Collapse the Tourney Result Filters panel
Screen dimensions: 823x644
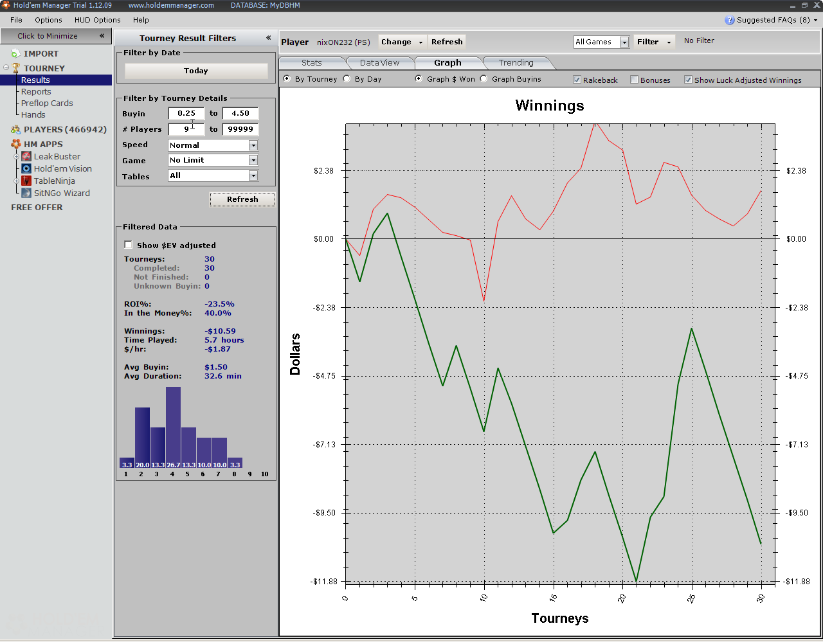click(x=268, y=38)
